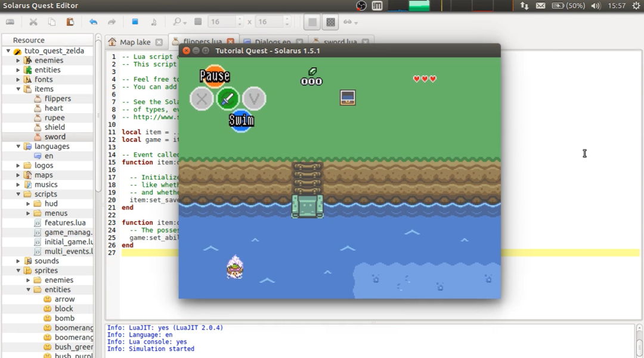Image resolution: width=644 pixels, height=358 pixels.
Task: Open features.lua script in tree
Action: pyautogui.click(x=65, y=223)
